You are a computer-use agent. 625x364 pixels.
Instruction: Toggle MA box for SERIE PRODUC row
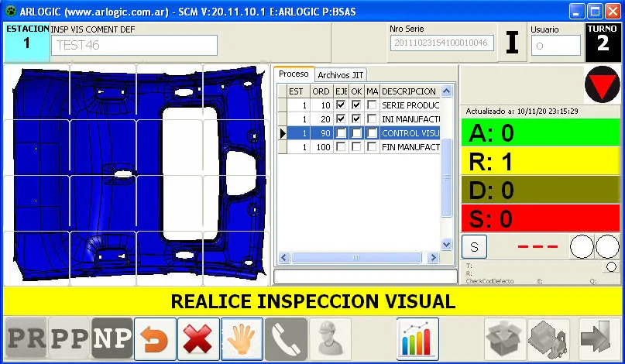click(x=372, y=105)
